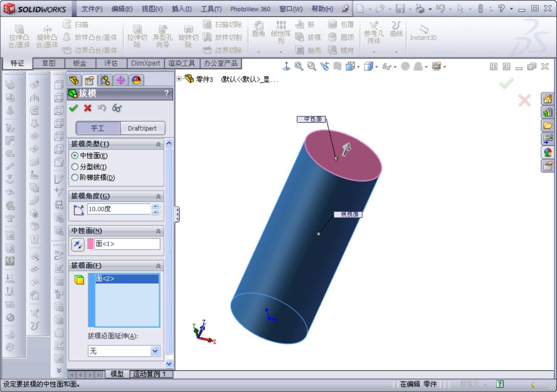Open 文件(F) menu

pyautogui.click(x=92, y=9)
